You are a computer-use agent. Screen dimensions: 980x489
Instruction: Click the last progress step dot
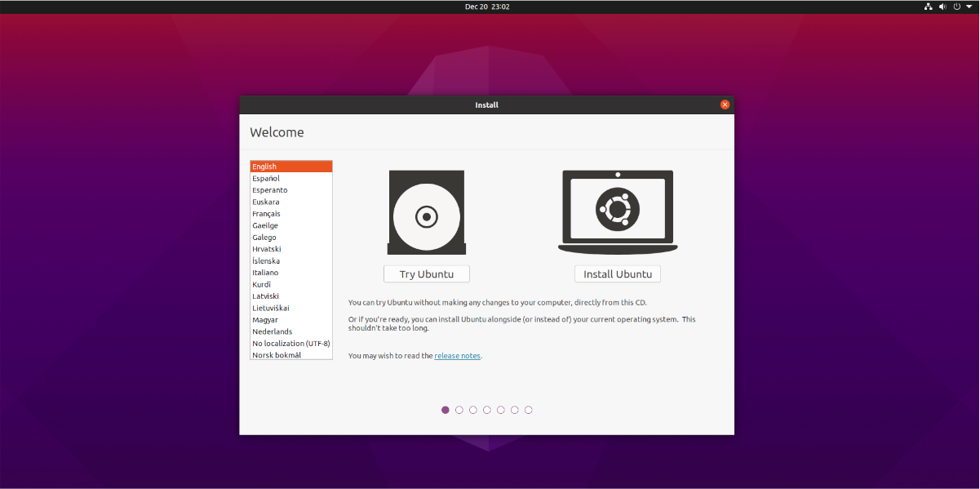coord(529,410)
